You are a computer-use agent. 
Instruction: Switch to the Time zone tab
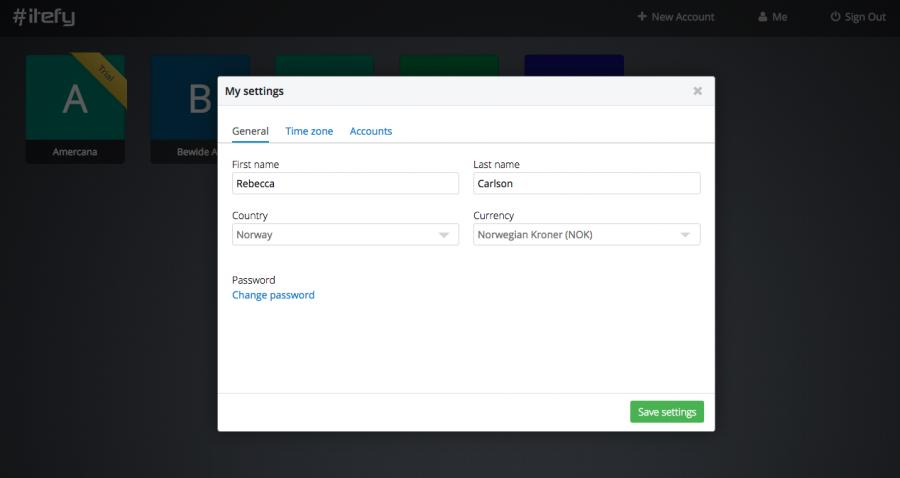[x=309, y=131]
